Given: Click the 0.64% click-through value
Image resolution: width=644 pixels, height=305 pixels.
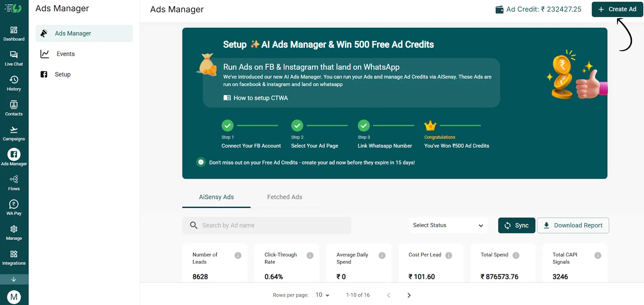Looking at the screenshot, I should click(x=274, y=277).
